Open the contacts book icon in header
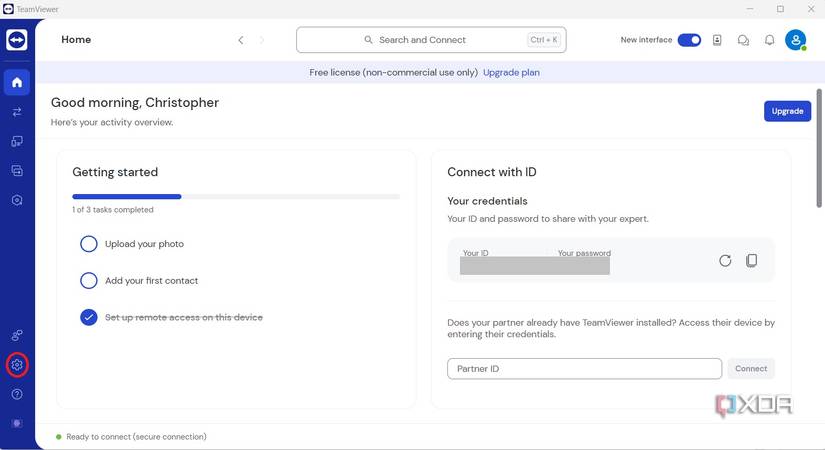This screenshot has height=450, width=825. (x=717, y=40)
